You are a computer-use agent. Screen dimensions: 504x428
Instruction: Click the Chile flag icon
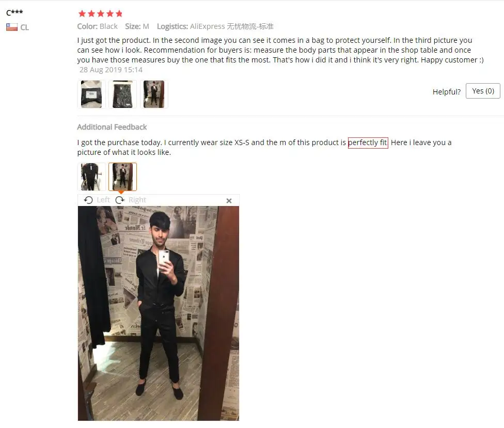click(x=11, y=27)
